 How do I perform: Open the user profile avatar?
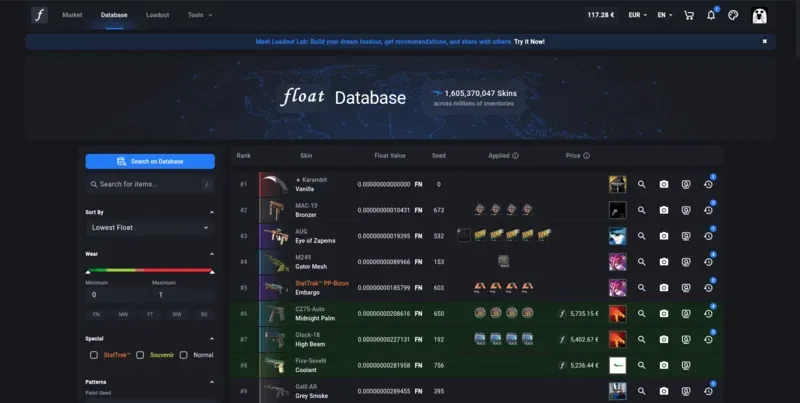click(x=760, y=15)
